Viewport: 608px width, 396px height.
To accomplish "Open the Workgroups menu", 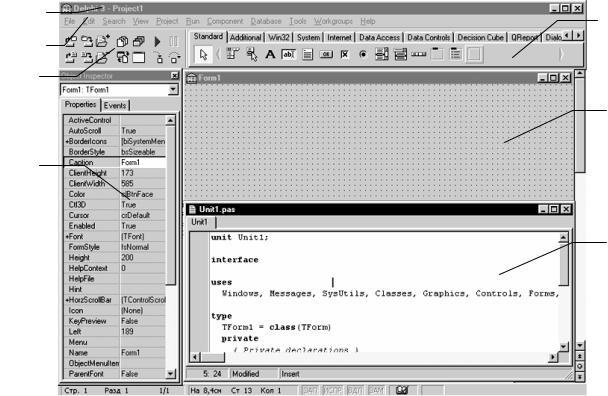I will tap(333, 21).
